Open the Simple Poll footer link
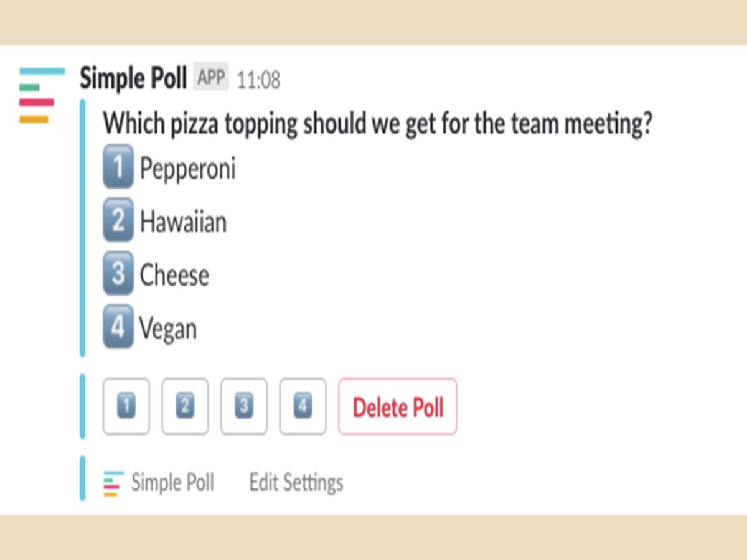Screen dimensions: 747x560 tap(172, 482)
